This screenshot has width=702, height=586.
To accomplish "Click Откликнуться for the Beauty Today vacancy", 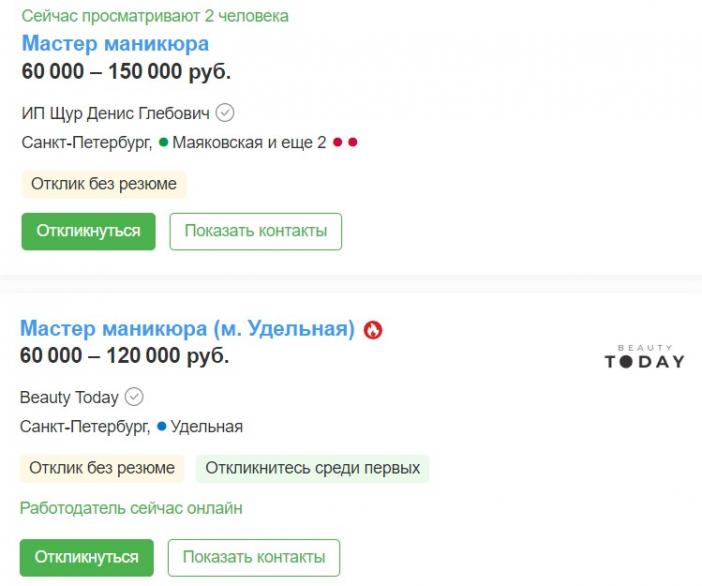I will (87, 557).
